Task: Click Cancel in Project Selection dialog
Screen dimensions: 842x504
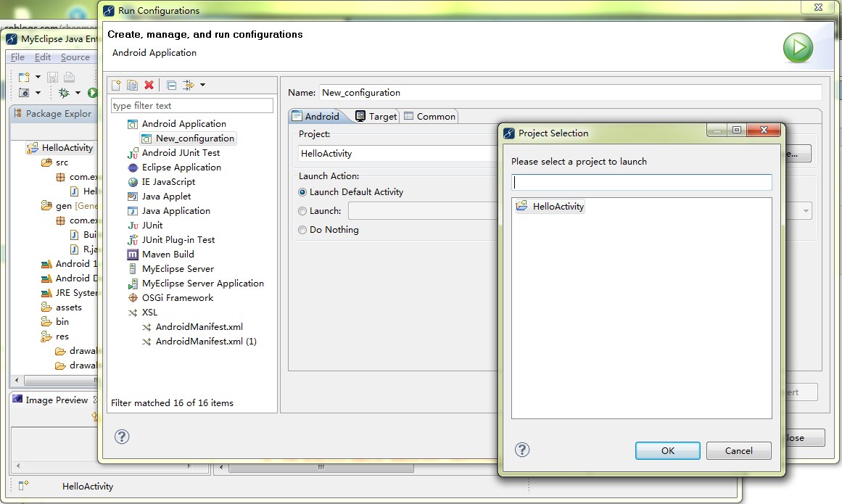Action: click(x=738, y=450)
